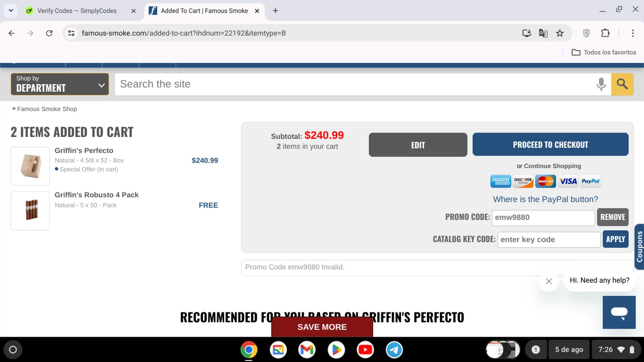The image size is (644, 362).
Task: Open Famous Smoke Shop breadcrumb link
Action: click(47, 109)
